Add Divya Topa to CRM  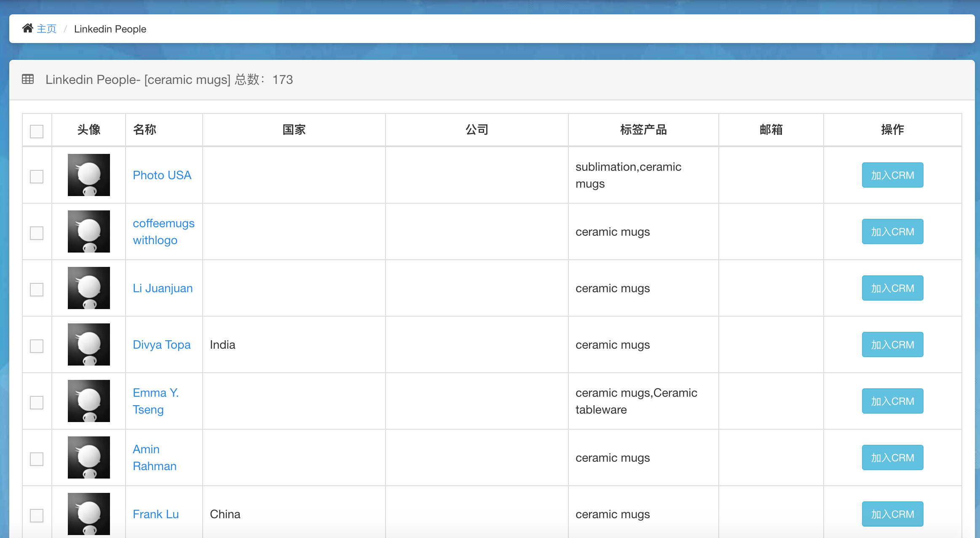click(x=892, y=344)
